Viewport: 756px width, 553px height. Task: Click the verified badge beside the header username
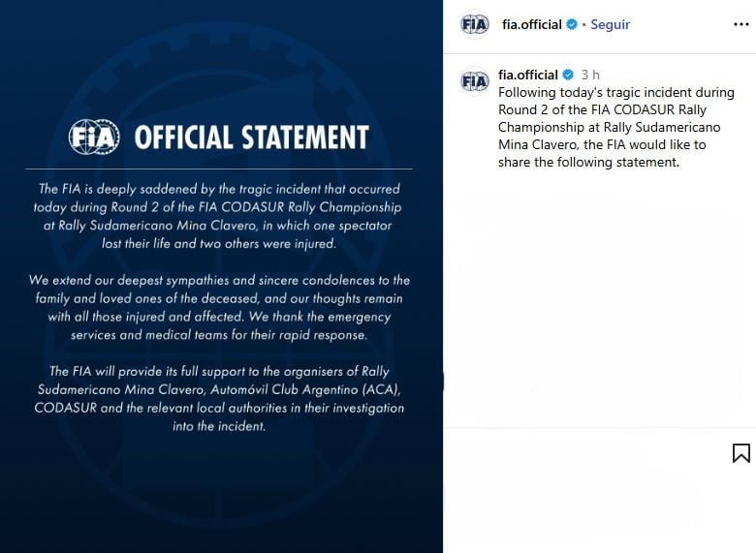[572, 25]
